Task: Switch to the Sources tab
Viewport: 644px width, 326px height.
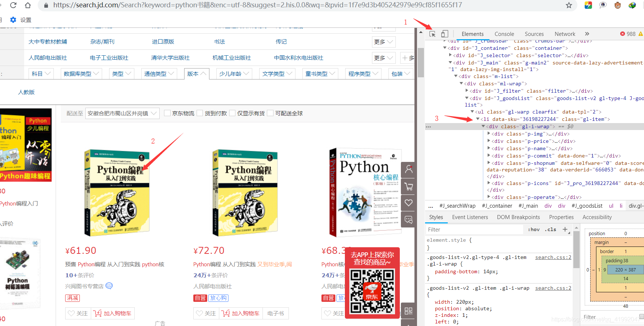Action: 534,34
